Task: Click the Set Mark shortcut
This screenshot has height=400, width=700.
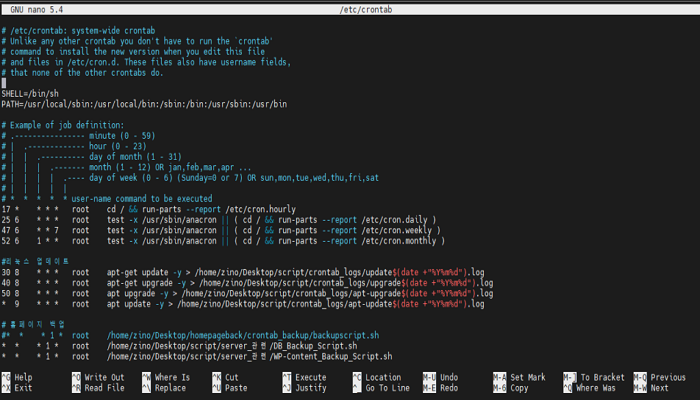Action: coord(527,377)
